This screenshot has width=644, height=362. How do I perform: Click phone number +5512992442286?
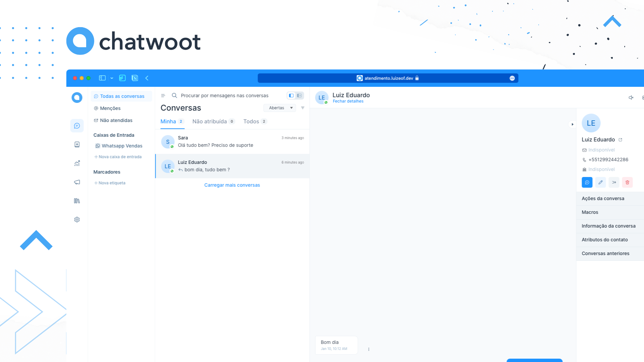(x=608, y=160)
